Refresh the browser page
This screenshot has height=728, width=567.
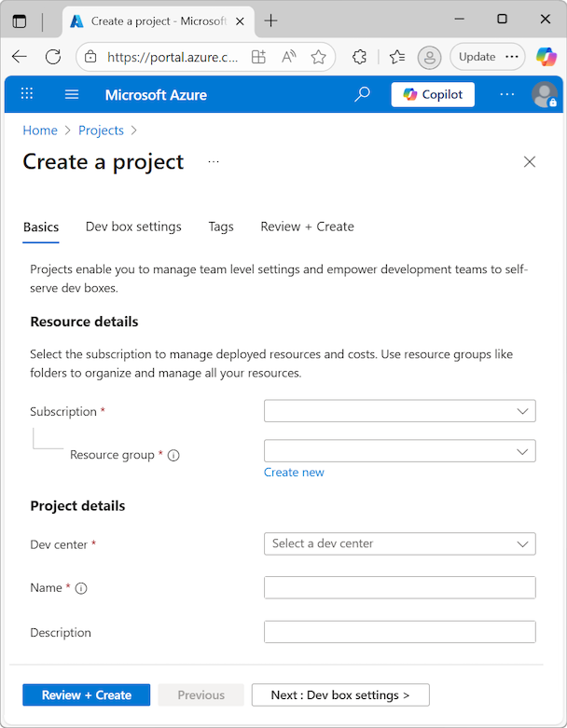pyautogui.click(x=53, y=57)
